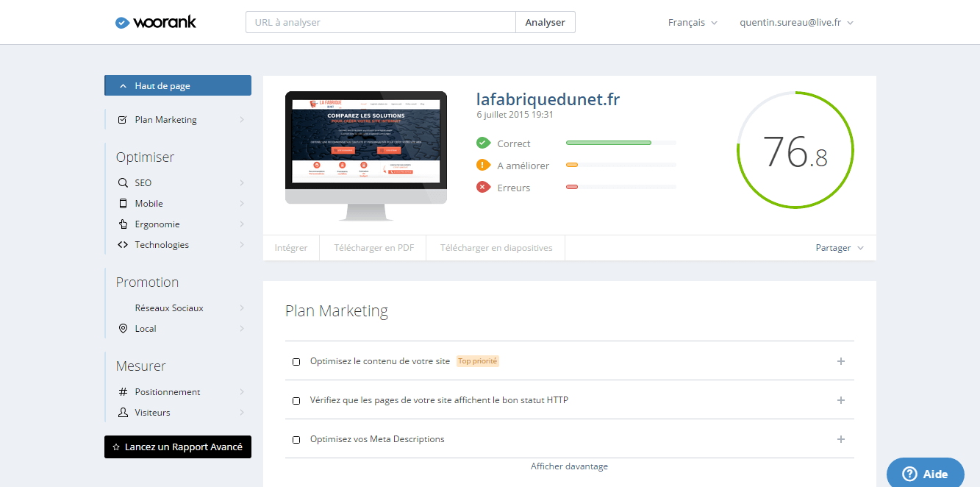This screenshot has width=980, height=487.
Task: Click the Analyser button
Action: 545,22
